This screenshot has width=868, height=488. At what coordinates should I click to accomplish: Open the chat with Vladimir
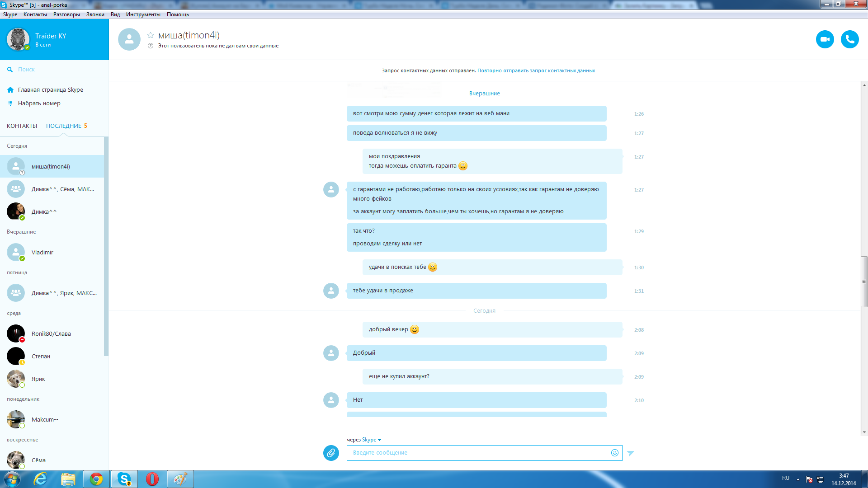[52, 252]
